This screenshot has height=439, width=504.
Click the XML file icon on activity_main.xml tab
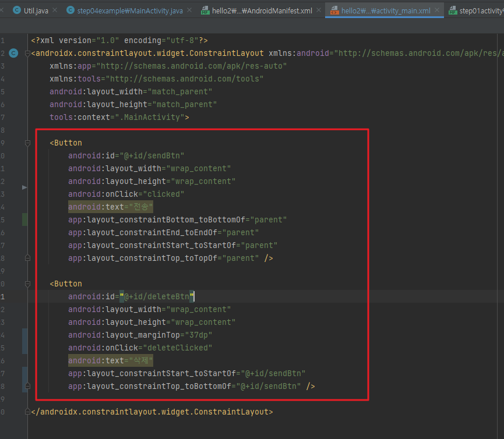click(336, 10)
